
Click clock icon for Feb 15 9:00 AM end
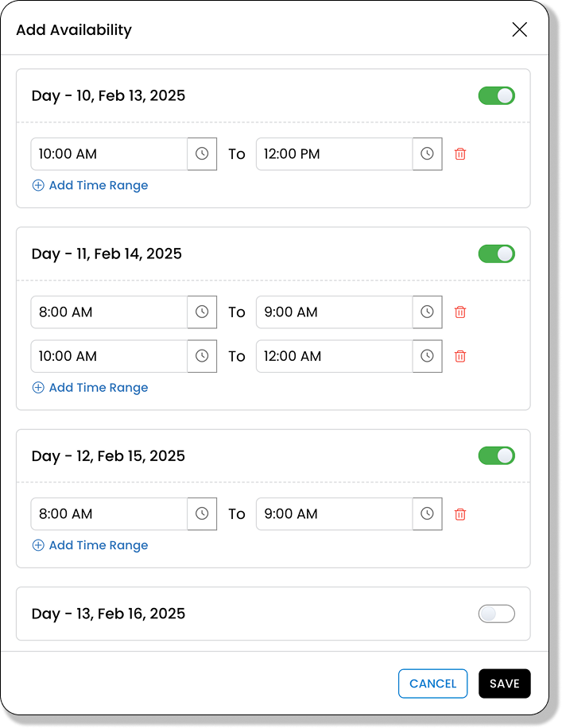[x=428, y=514]
